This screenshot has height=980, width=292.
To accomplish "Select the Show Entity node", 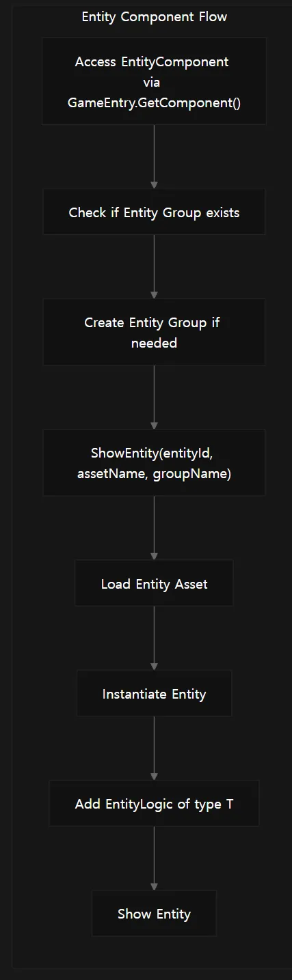I will (x=154, y=914).
